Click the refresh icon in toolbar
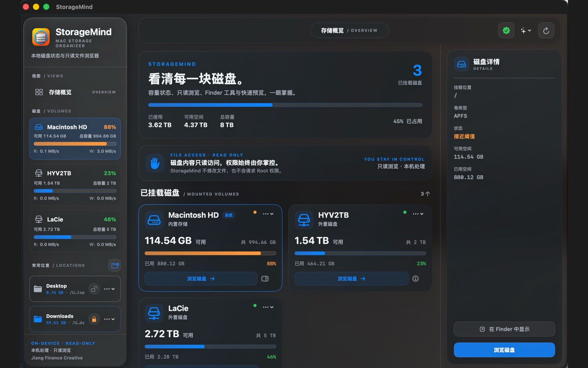This screenshot has width=588, height=368. (x=546, y=30)
